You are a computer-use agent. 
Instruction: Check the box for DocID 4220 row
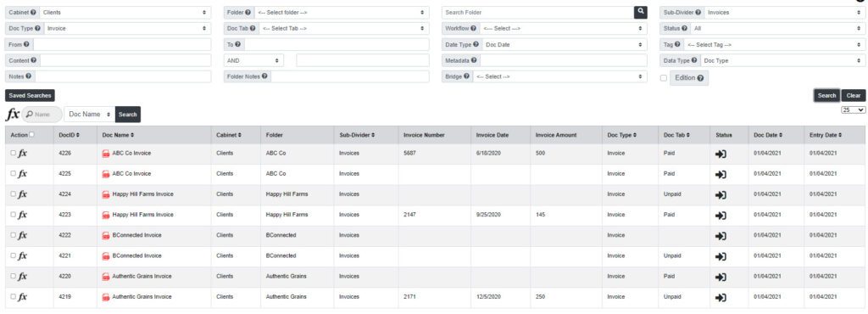pyautogui.click(x=14, y=277)
